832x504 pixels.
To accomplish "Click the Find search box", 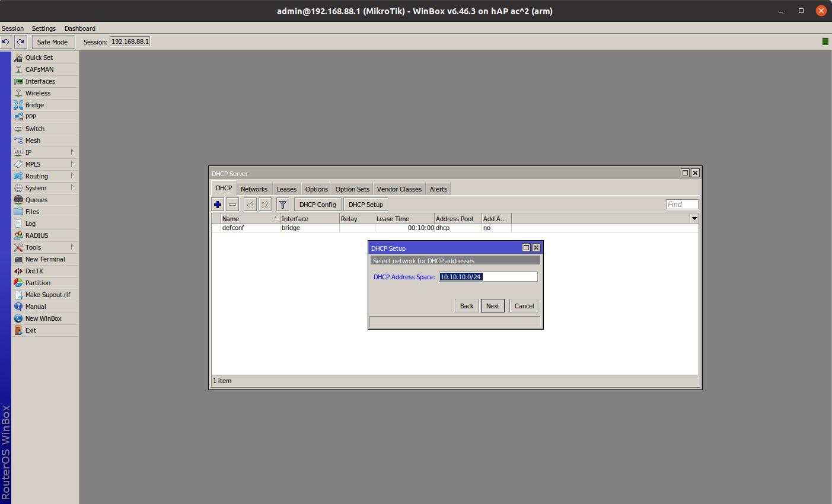I will (x=682, y=204).
